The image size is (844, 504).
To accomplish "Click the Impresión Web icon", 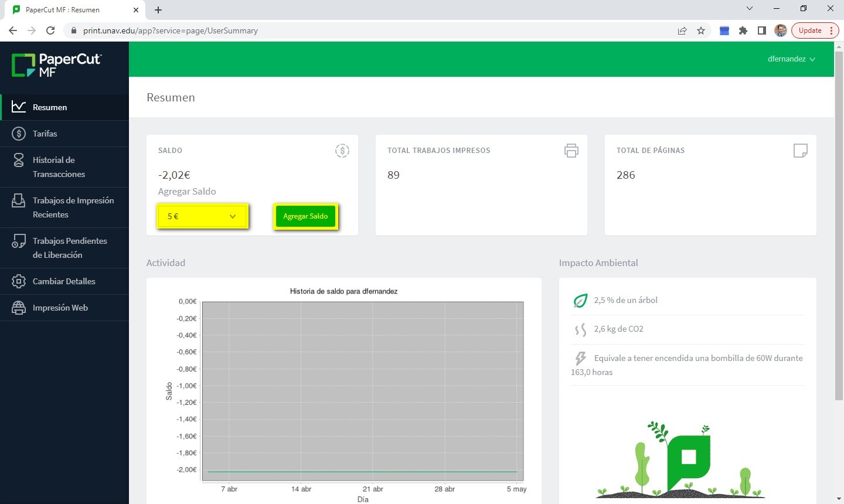I will 19,308.
